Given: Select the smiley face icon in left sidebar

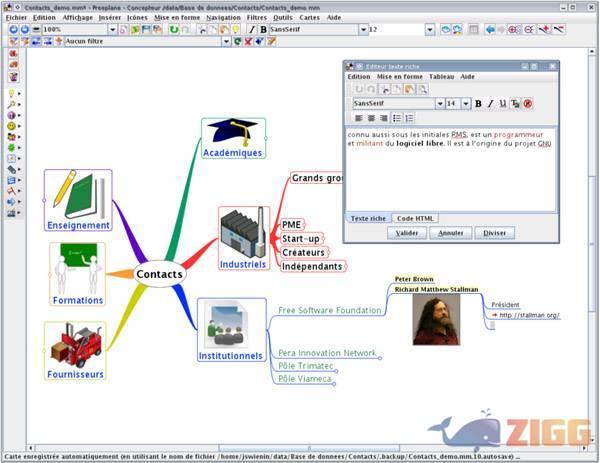Looking at the screenshot, I should 11,127.
